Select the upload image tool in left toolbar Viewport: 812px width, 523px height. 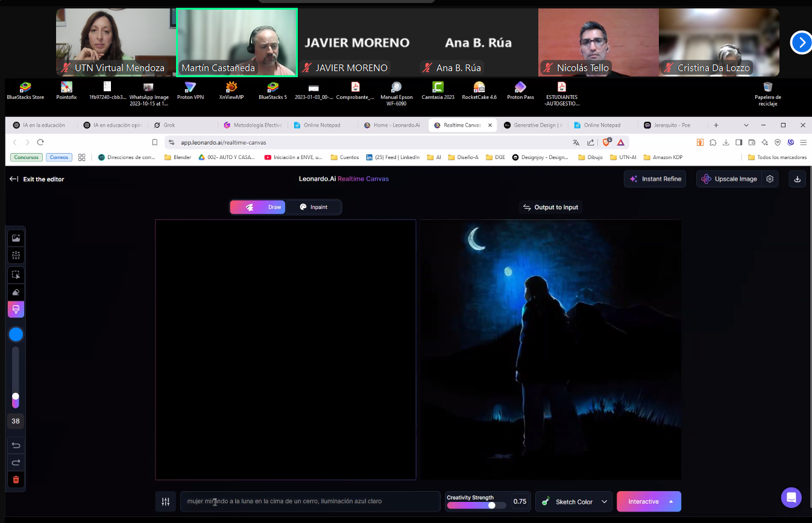tap(16, 238)
